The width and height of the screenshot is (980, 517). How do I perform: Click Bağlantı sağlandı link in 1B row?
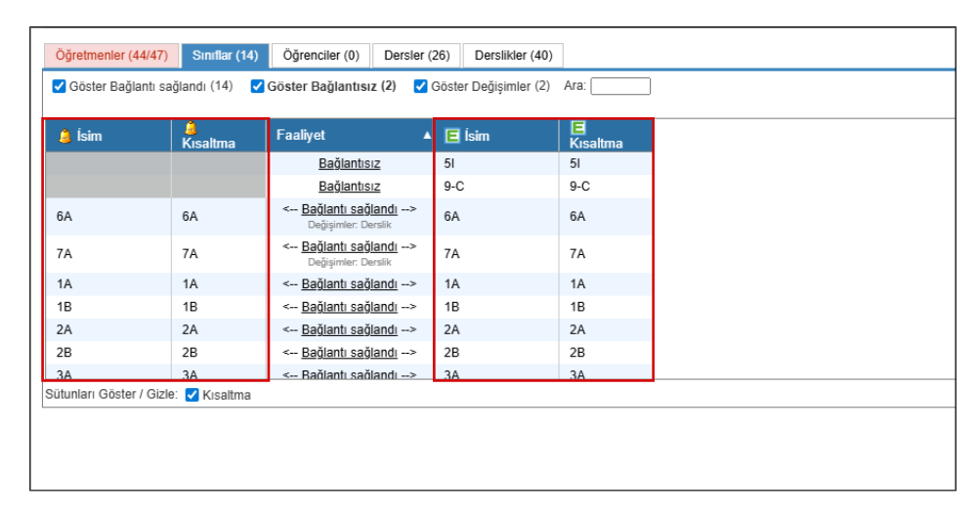point(349,307)
